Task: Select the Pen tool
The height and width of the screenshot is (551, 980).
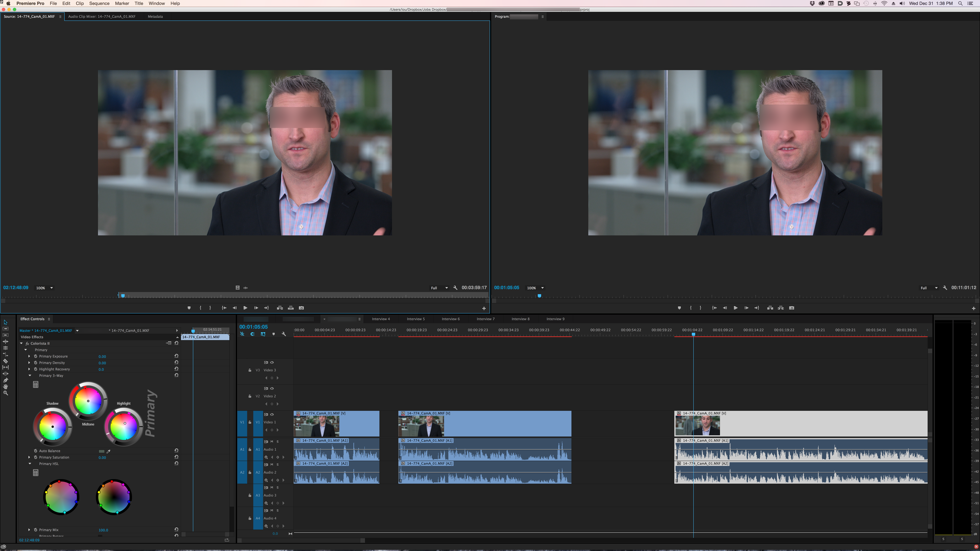Action: point(5,380)
